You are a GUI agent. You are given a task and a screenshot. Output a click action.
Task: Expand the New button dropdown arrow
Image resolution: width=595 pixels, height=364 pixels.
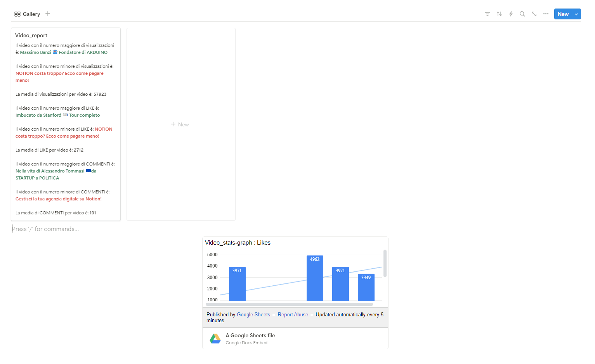click(577, 14)
